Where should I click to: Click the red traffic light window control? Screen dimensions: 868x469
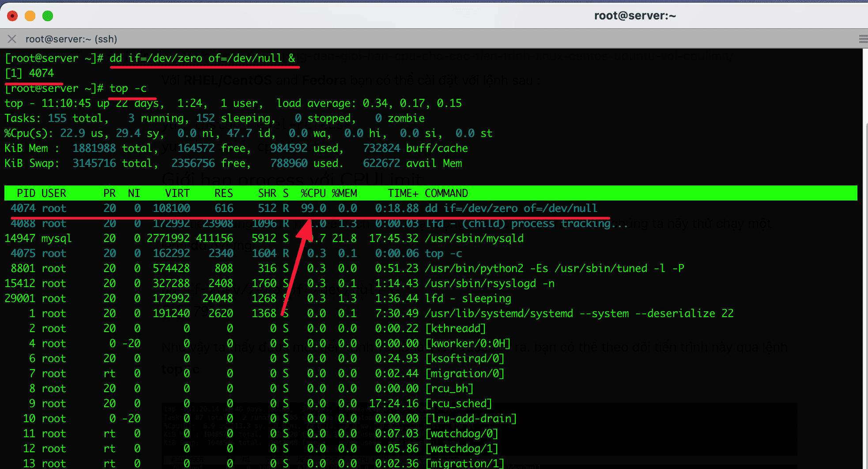[12, 15]
